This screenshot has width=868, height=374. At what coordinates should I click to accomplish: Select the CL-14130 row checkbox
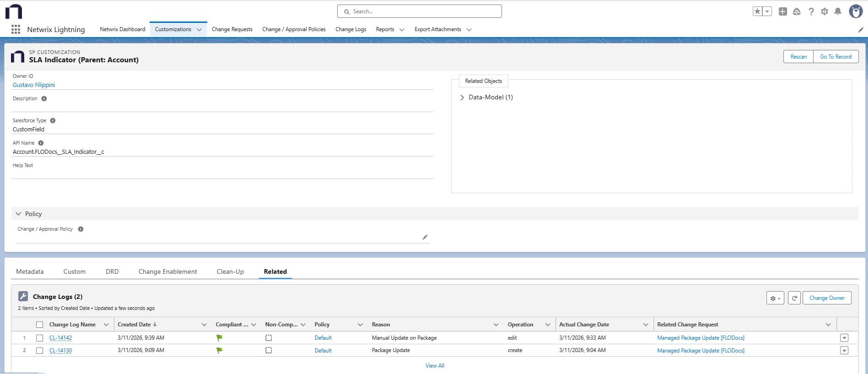40,350
